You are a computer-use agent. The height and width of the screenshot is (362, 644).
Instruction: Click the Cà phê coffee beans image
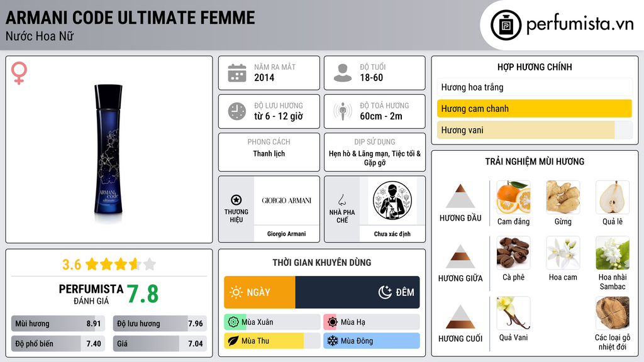[x=513, y=253]
